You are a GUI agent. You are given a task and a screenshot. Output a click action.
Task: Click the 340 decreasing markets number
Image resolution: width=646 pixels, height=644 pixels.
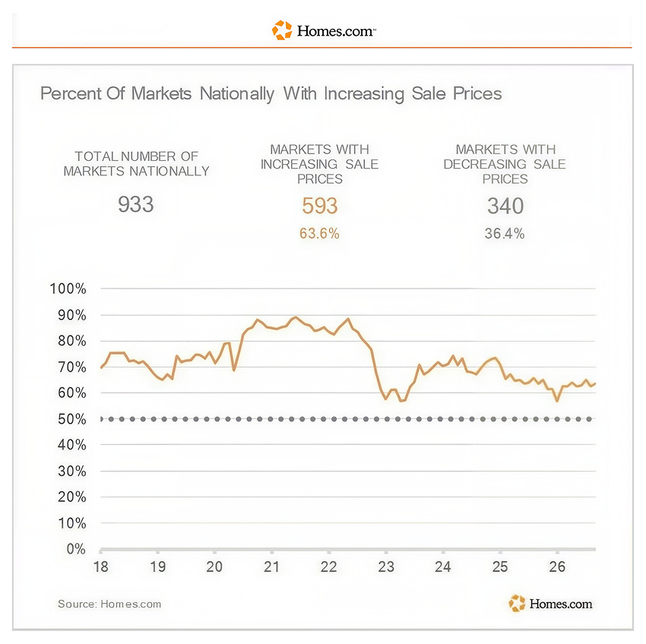pyautogui.click(x=505, y=206)
